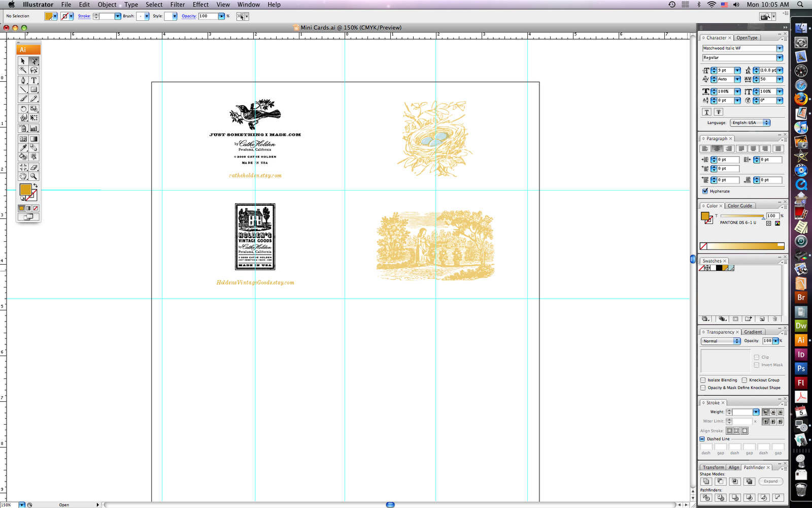Select the Gradient tool in toolbox
This screenshot has width=812, height=508.
tap(34, 139)
